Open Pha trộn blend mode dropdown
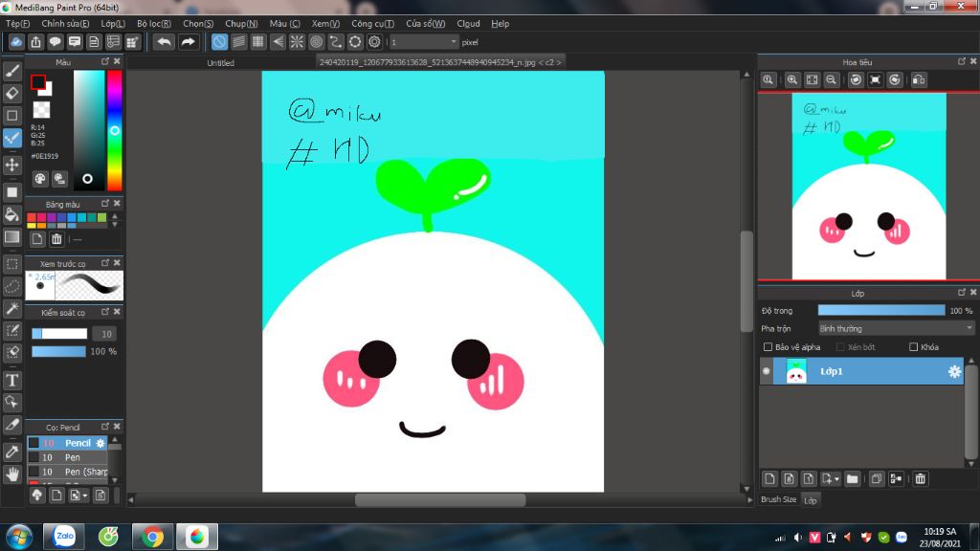Image resolution: width=980 pixels, height=551 pixels. click(x=896, y=329)
